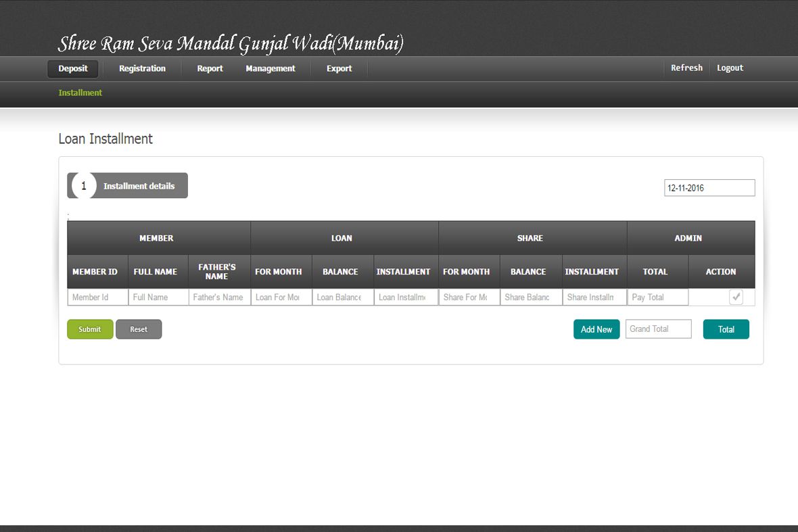
Task: Click the Refresh link
Action: (686, 68)
